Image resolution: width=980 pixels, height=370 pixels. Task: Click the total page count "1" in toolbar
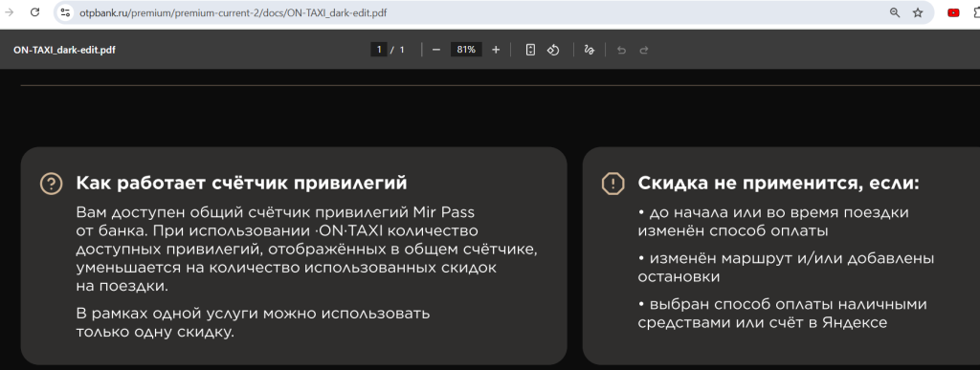(402, 50)
